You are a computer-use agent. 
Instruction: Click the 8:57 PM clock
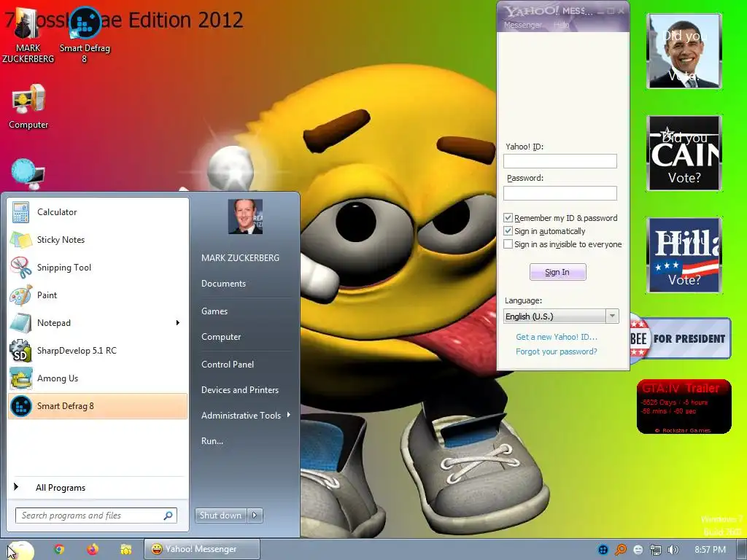pyautogui.click(x=710, y=550)
